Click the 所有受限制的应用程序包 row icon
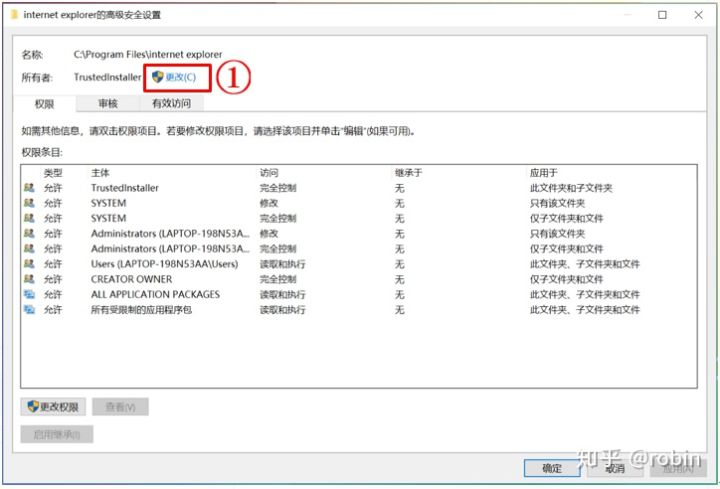Image resolution: width=720 pixels, height=489 pixels. pyautogui.click(x=29, y=309)
